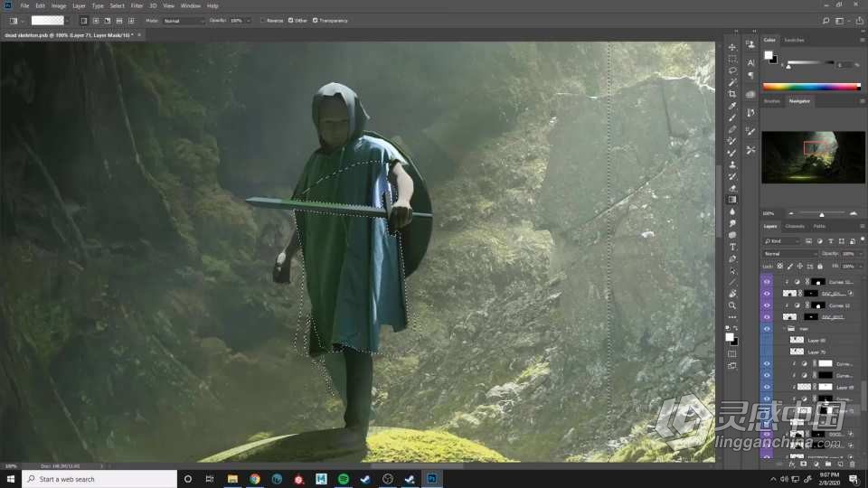
Task: Show the Layer 70 layer
Action: pos(767,352)
